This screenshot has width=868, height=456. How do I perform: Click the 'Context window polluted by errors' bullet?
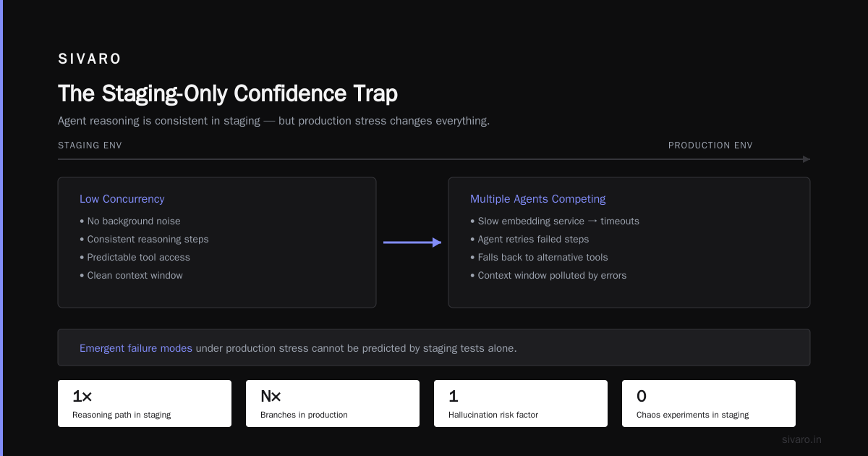[x=548, y=275]
